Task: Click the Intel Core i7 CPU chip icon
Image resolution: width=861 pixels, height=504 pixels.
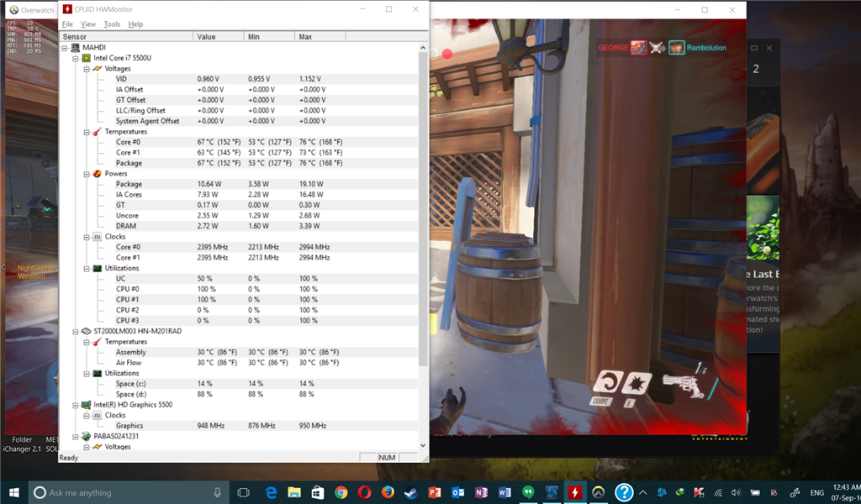Action: click(x=87, y=58)
